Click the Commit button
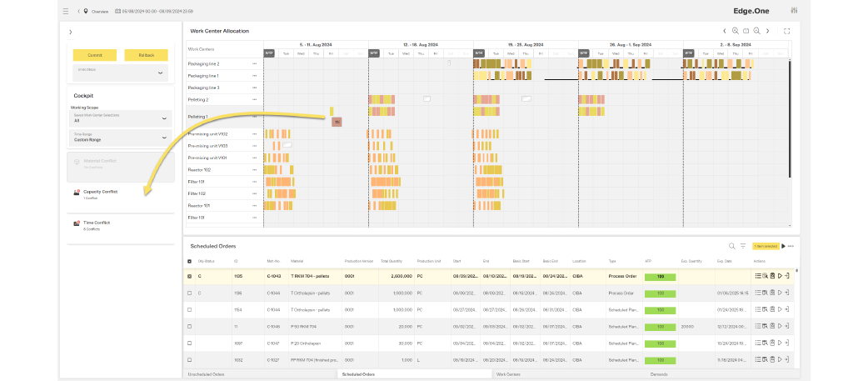This screenshot has width=868, height=381. pyautogui.click(x=94, y=55)
